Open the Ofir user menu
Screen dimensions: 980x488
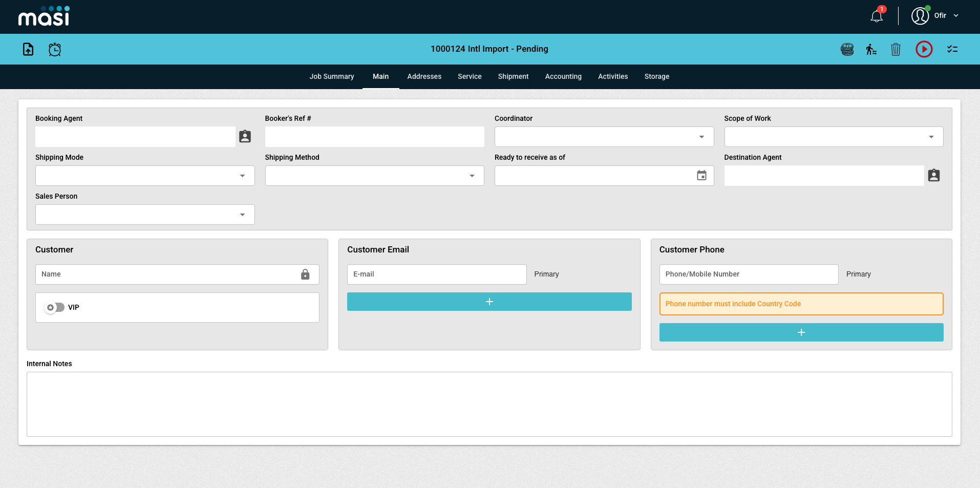[x=935, y=16]
